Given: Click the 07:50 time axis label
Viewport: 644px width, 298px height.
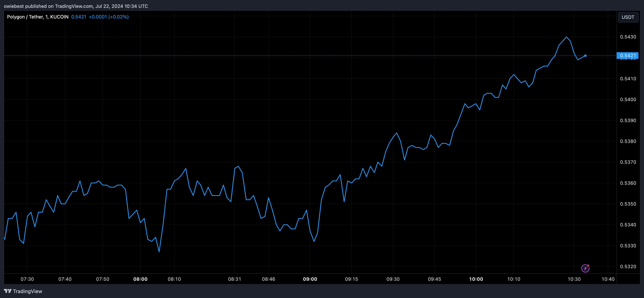Looking at the screenshot, I should point(102,279).
